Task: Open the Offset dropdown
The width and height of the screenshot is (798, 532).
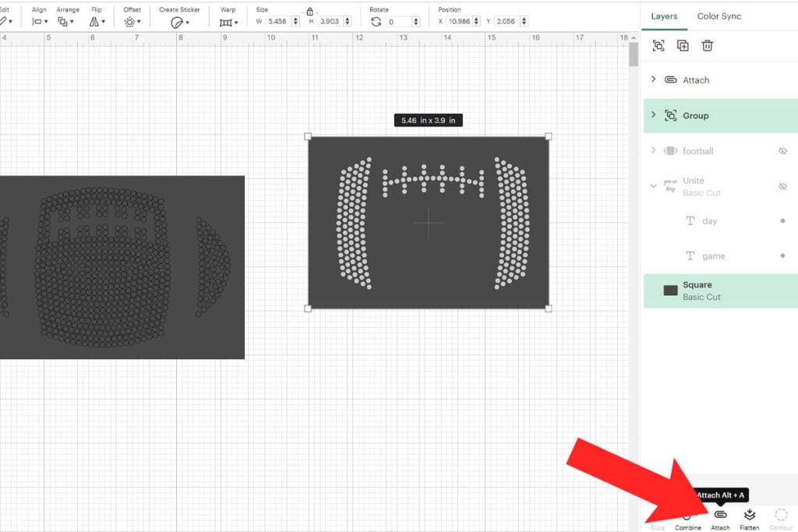Action: (132, 23)
